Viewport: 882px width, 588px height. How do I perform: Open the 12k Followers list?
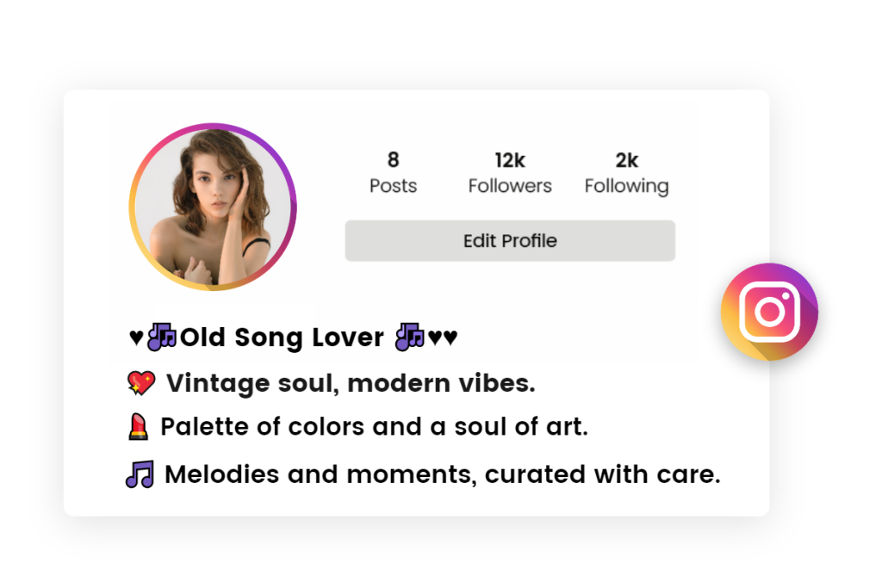click(x=509, y=170)
